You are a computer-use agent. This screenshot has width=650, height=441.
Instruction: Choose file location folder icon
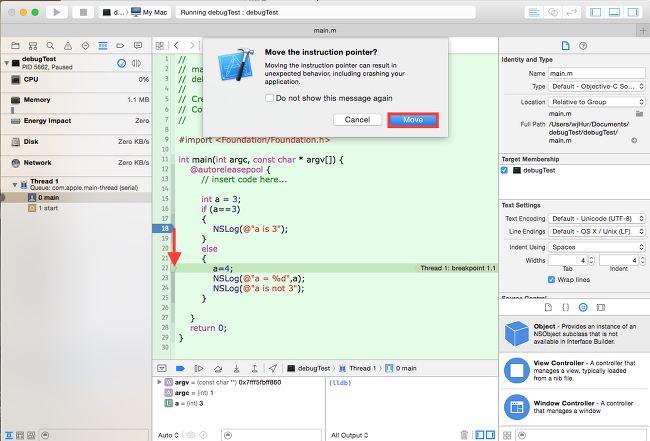click(639, 114)
